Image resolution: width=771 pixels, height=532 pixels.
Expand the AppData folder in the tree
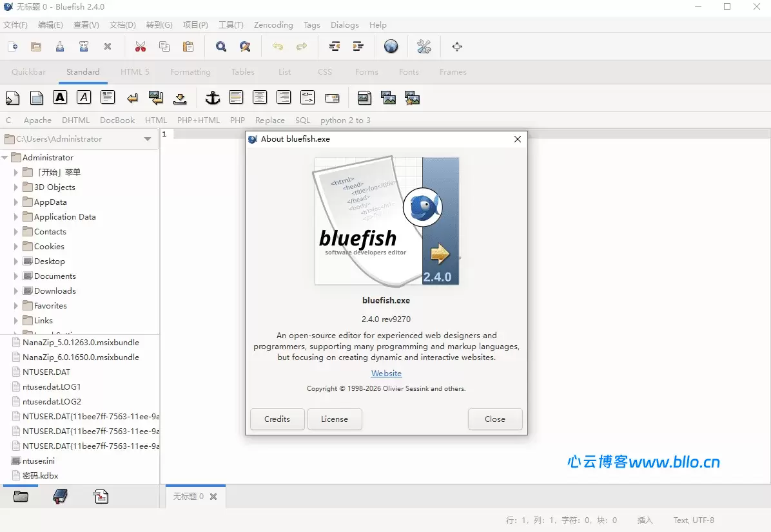[x=17, y=202]
